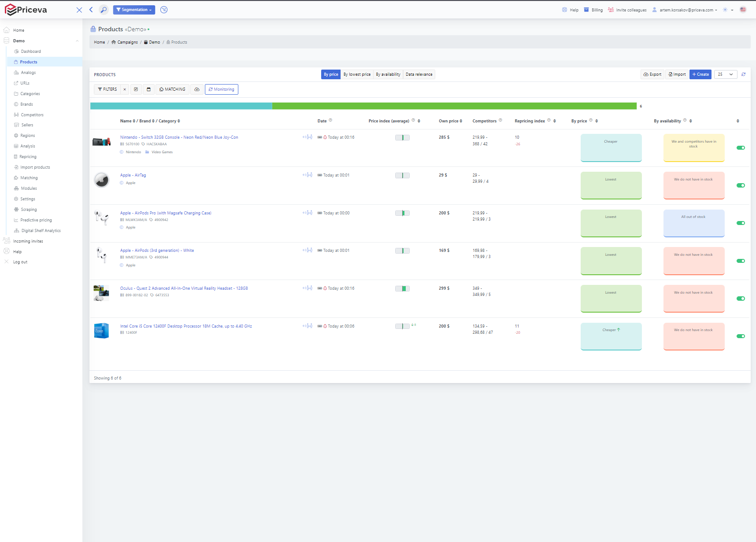Open Home in the sidebar menu

[x=19, y=30]
